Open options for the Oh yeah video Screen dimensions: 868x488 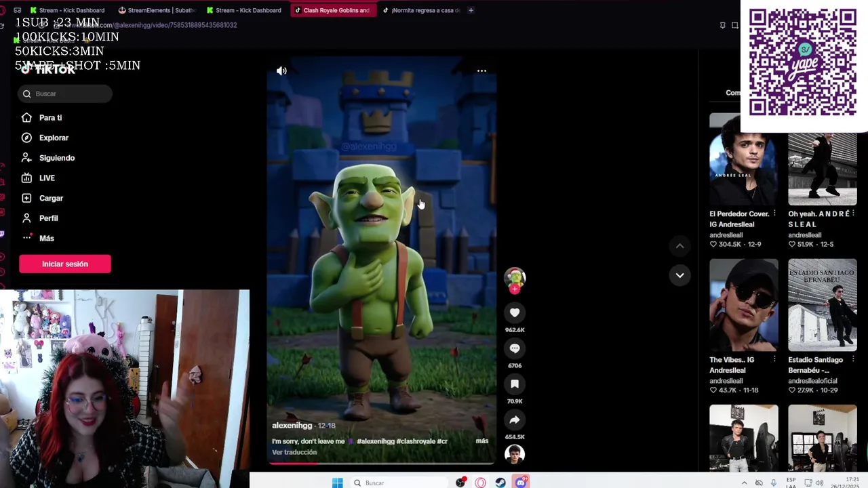point(852,213)
